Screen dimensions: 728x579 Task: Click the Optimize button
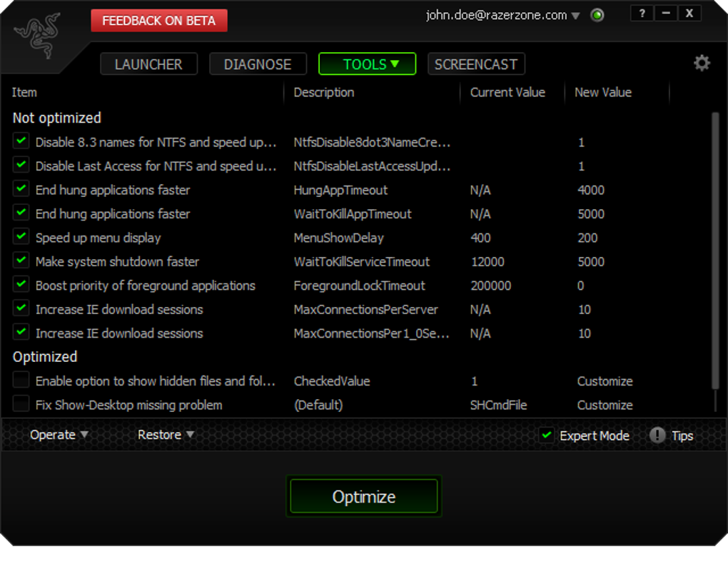363,496
